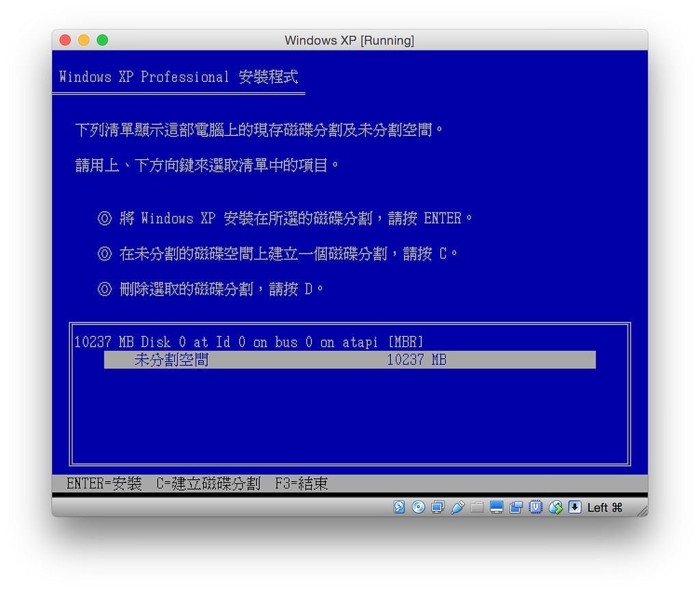
Task: Click the keyboard capture arrow icon
Action: point(574,507)
